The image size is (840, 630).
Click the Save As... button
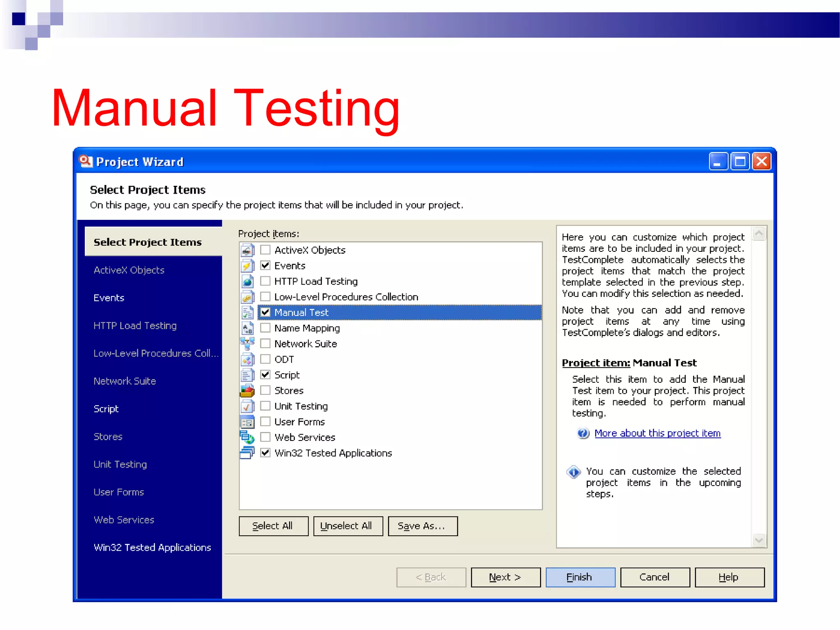coord(423,526)
